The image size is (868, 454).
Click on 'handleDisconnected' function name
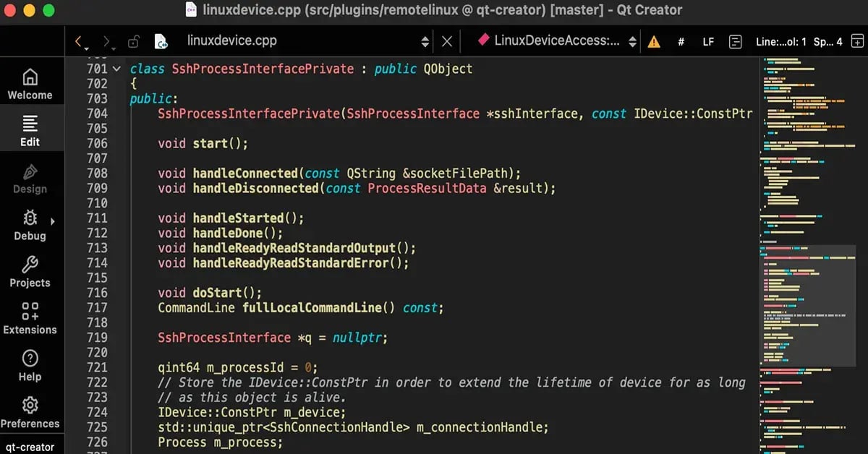[x=256, y=189]
